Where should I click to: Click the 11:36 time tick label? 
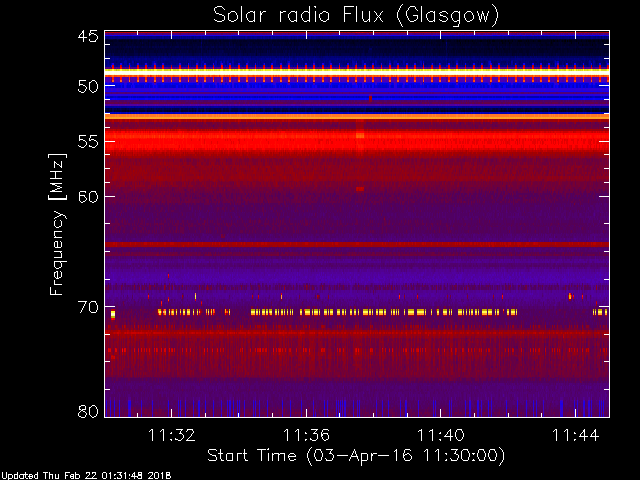(306, 435)
